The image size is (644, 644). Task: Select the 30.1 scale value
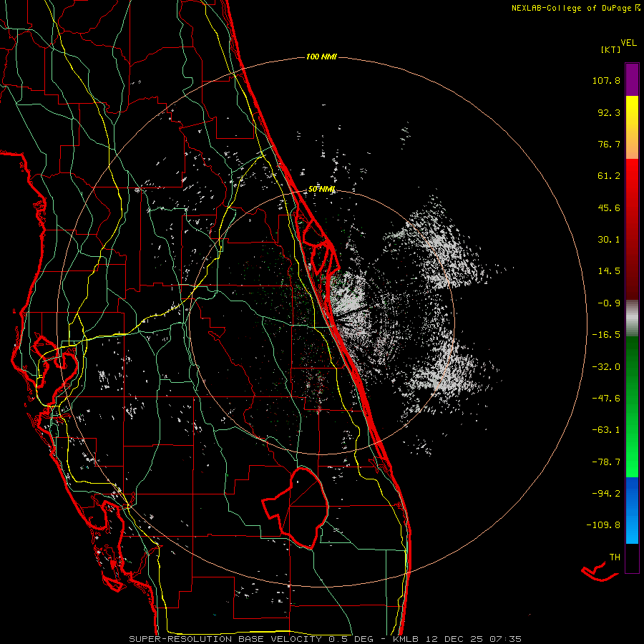pyautogui.click(x=609, y=240)
